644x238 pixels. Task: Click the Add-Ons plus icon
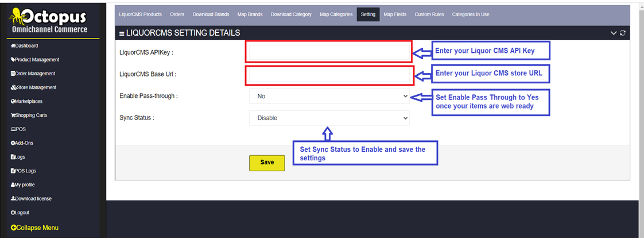[13, 143]
